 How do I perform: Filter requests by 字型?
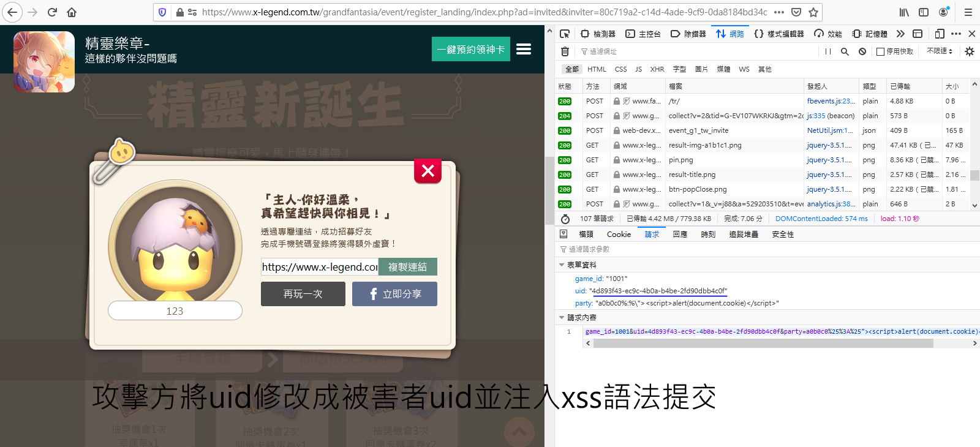pos(679,69)
